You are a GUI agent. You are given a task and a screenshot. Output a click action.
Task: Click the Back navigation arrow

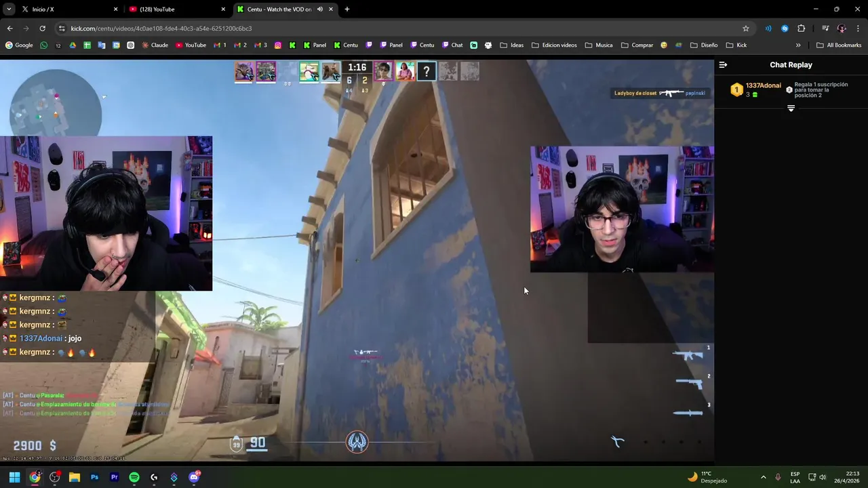(9, 28)
